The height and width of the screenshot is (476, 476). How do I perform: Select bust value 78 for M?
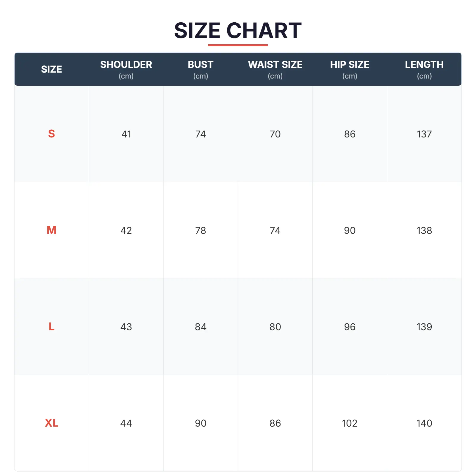click(201, 231)
